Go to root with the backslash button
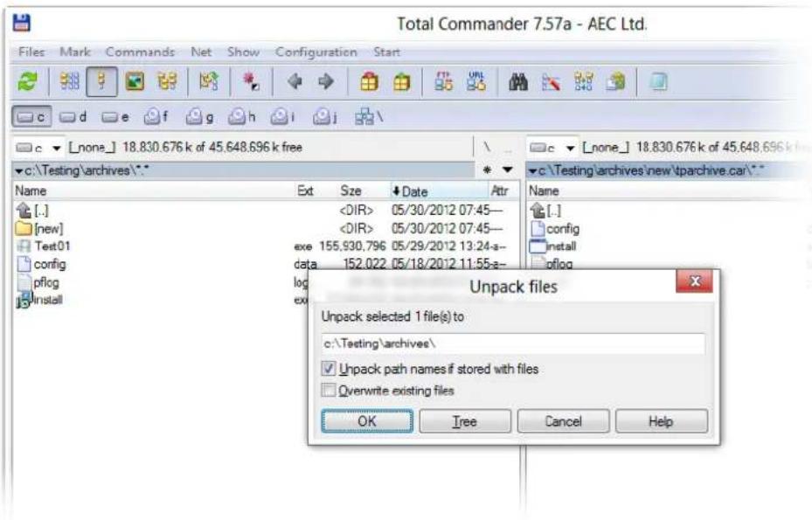This screenshot has width=812, height=520. click(x=487, y=148)
